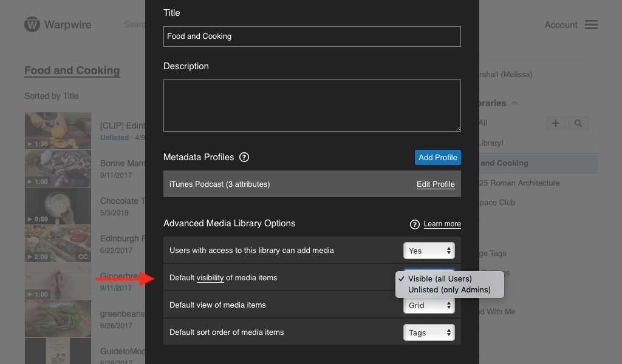Click the Edit Profile link
This screenshot has height=364, width=622.
pyautogui.click(x=436, y=184)
